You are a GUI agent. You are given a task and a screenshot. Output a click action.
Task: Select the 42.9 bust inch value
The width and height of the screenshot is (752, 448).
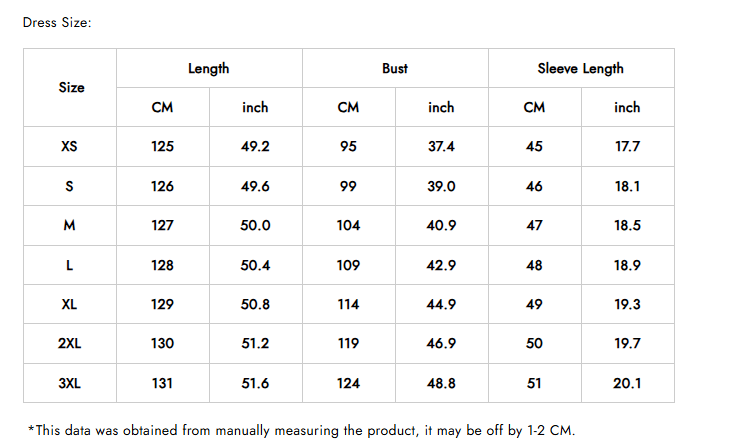[441, 265]
